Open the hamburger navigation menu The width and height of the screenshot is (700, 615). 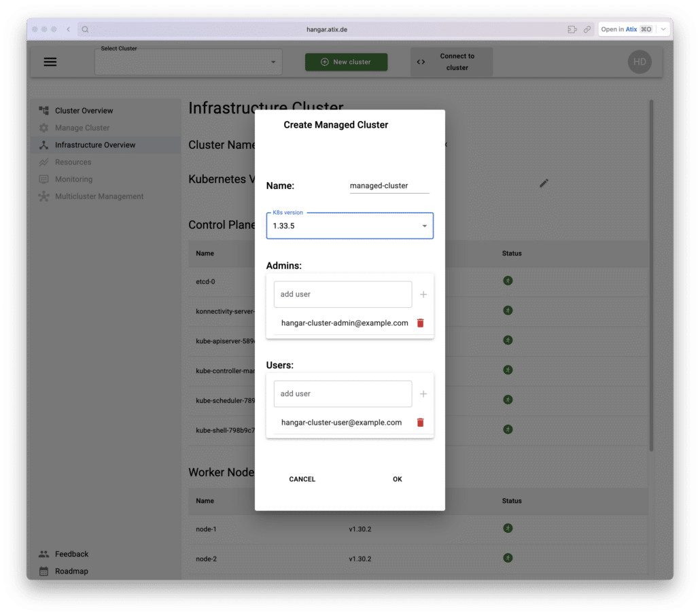(x=50, y=62)
